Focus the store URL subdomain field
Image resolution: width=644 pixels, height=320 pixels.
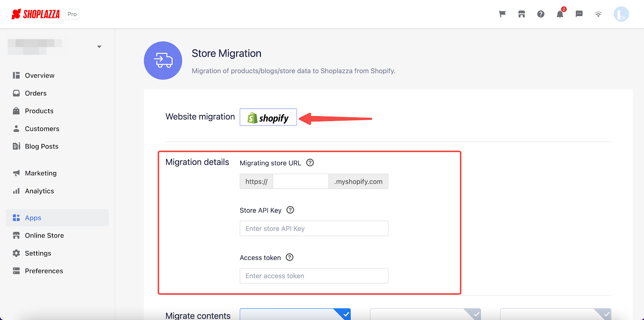click(x=301, y=181)
